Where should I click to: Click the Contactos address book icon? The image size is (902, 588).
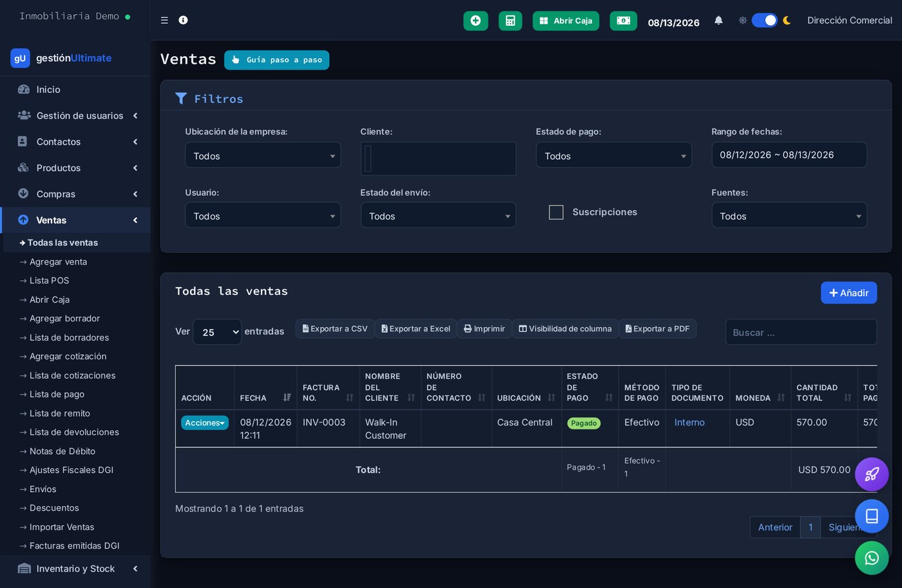23,141
